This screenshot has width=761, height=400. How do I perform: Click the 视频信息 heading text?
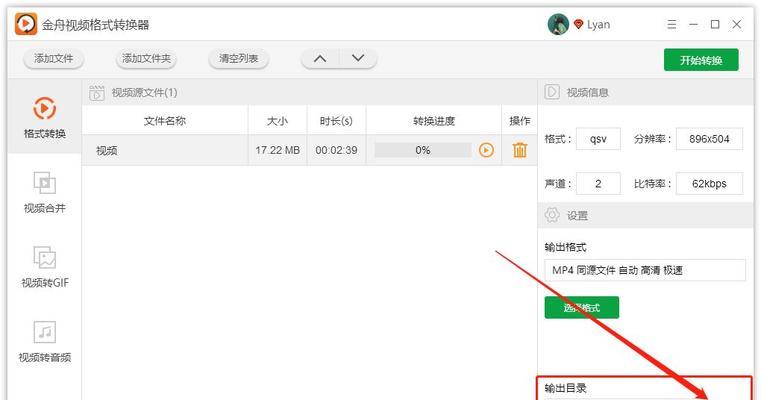pos(588,92)
